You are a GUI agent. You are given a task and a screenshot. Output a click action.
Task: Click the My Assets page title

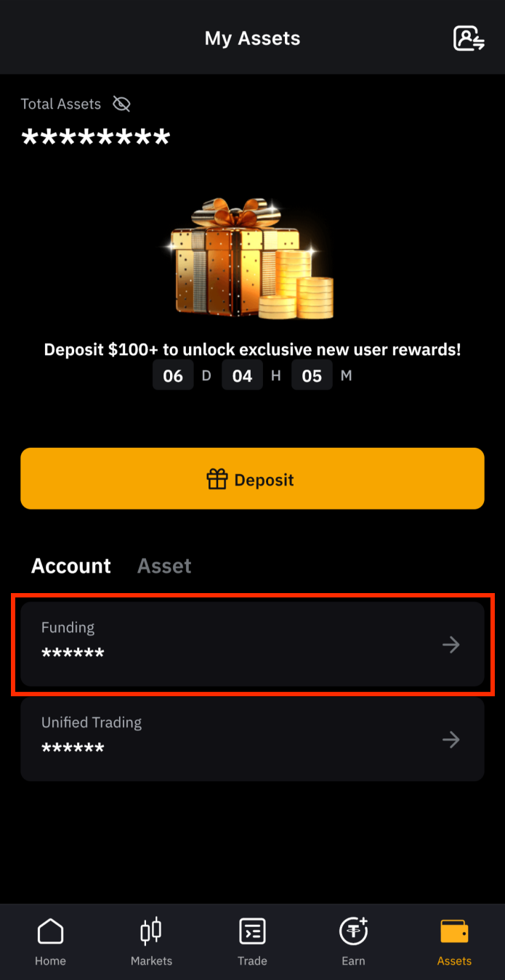point(252,38)
